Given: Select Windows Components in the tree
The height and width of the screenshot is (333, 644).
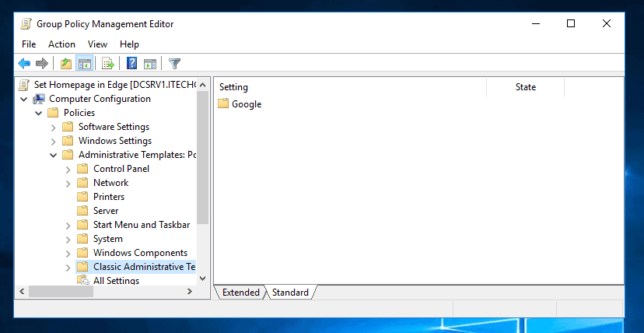Looking at the screenshot, I should 141,253.
